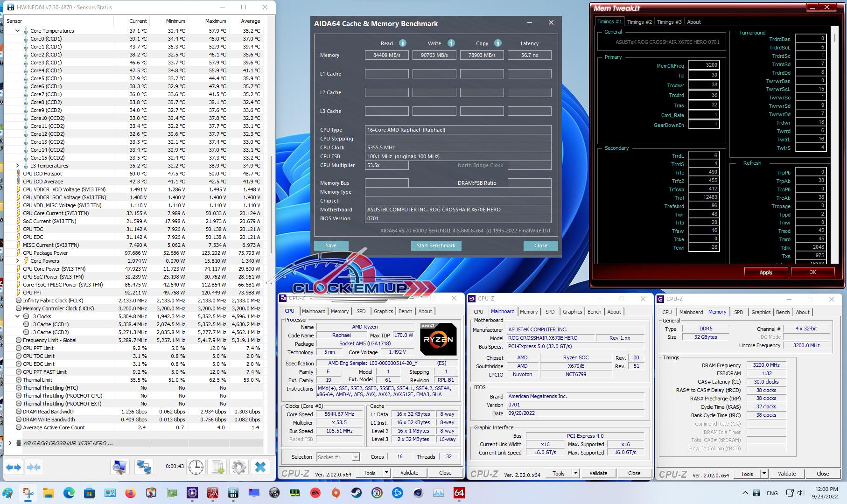The width and height of the screenshot is (847, 504).
Task: Click HWiNFO expand columns arrows icon
Action: pos(14,467)
